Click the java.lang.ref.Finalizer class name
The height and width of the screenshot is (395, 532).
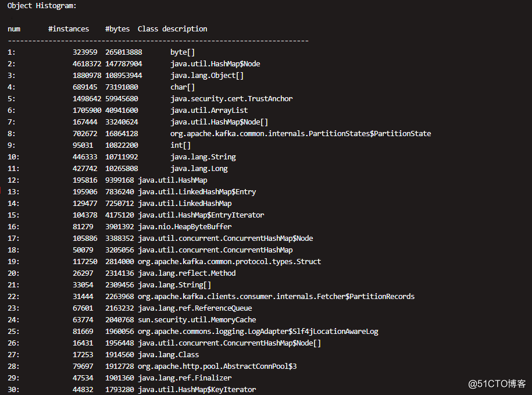[184, 378]
